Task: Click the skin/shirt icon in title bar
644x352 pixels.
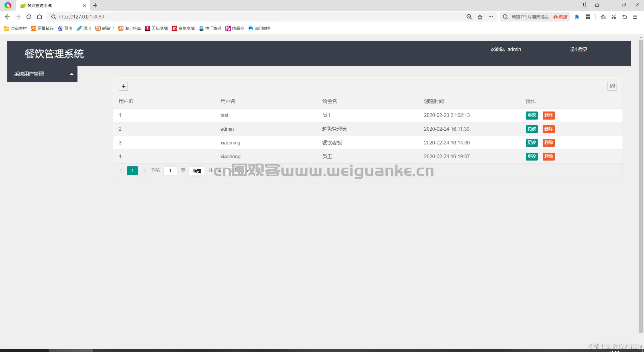Action: 597,5
